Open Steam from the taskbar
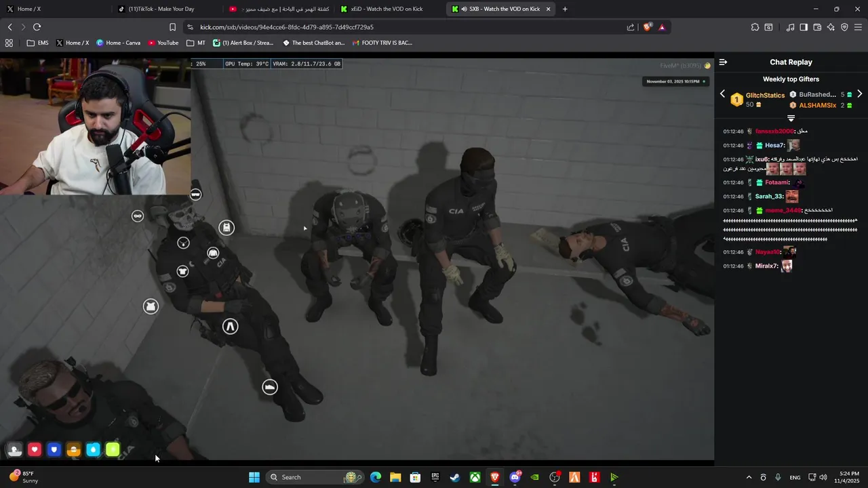The height and width of the screenshot is (488, 868). pyautogui.click(x=455, y=477)
